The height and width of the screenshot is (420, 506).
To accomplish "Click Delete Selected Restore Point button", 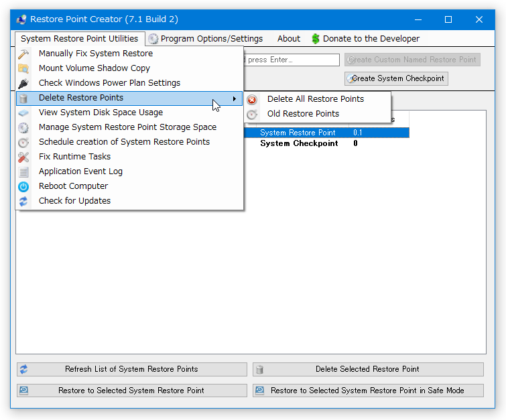I will tap(368, 369).
